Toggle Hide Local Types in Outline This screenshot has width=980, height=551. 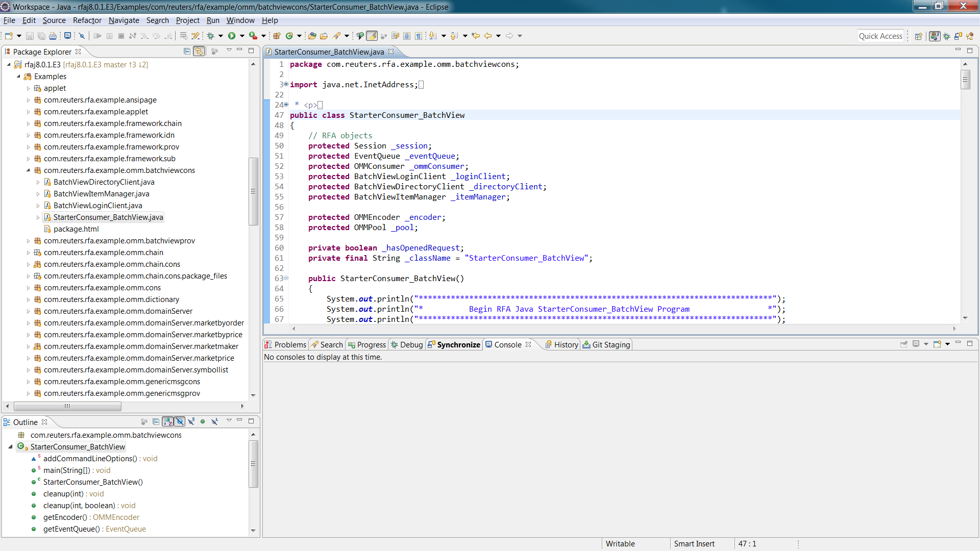pos(214,421)
